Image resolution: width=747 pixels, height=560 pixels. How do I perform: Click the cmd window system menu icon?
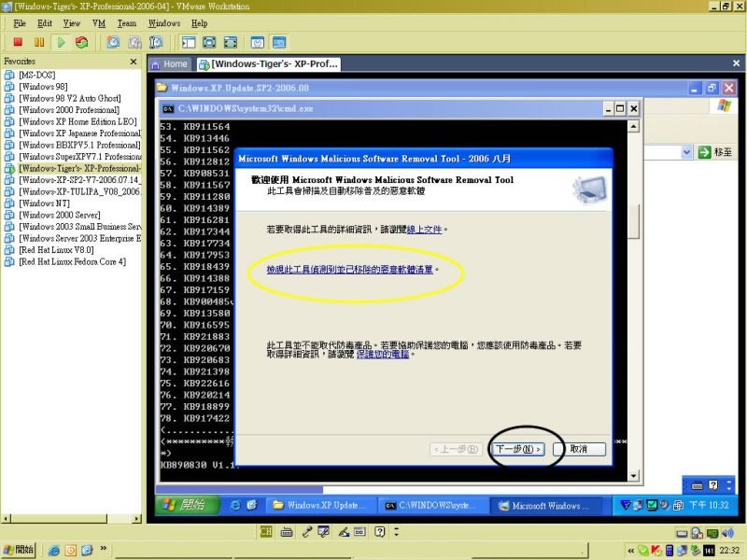(168, 108)
